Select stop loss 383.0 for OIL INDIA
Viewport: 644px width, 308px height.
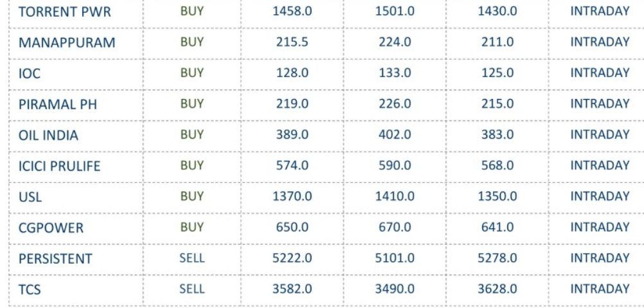point(498,134)
